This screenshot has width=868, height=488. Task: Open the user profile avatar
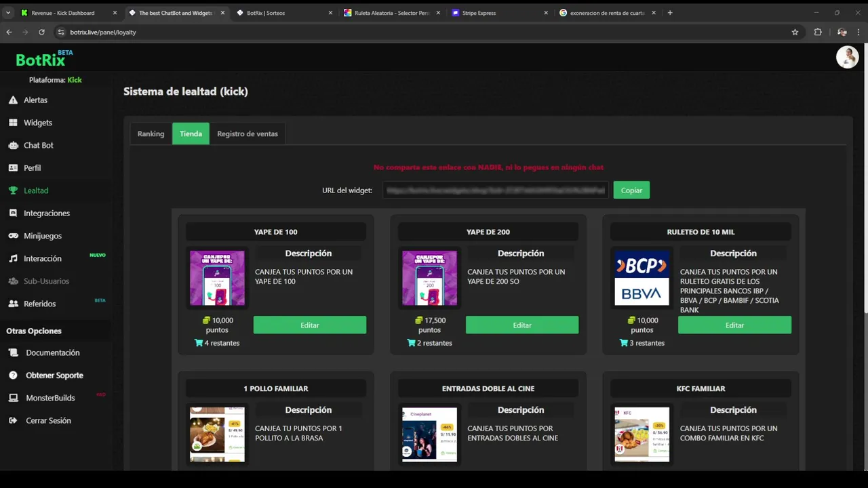click(847, 57)
